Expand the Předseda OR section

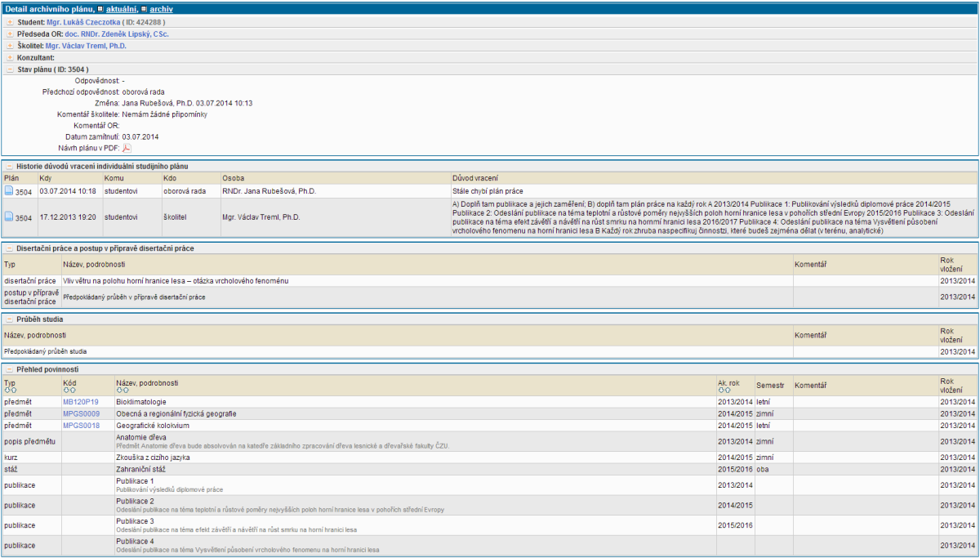[10, 34]
